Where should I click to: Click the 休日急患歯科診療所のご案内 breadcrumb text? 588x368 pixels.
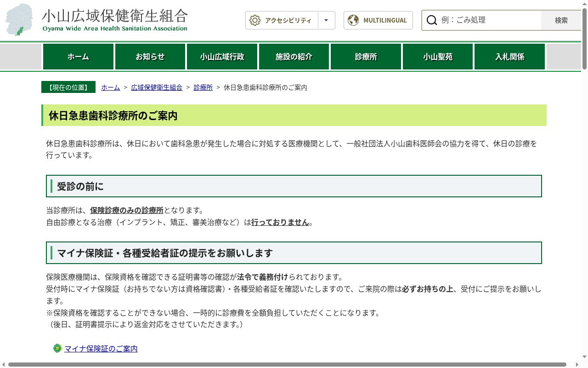tap(266, 87)
